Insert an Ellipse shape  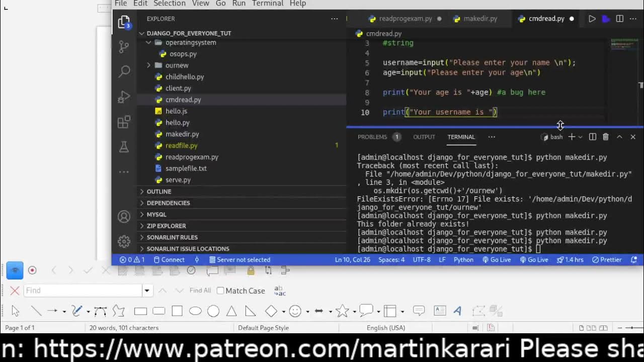[195, 311]
